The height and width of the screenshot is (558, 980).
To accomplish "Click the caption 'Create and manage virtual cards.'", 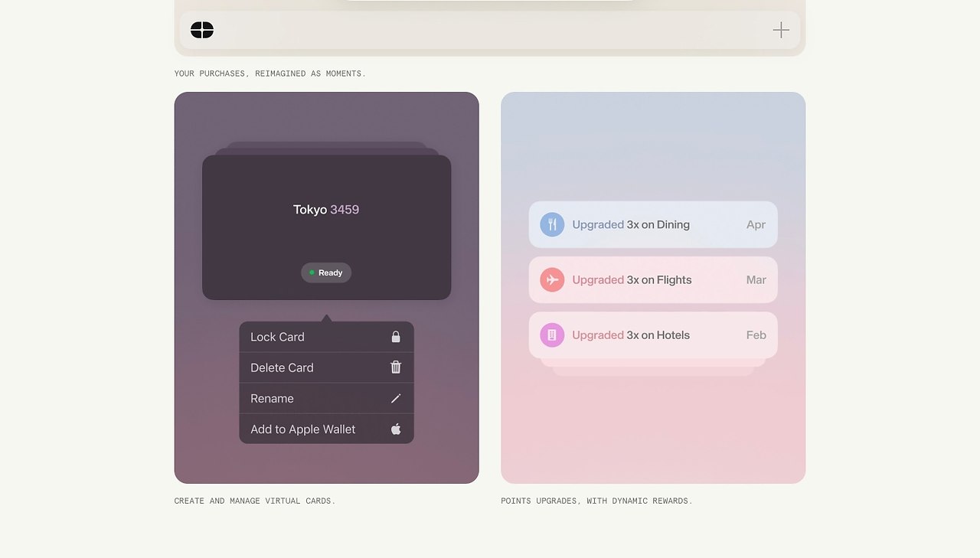I will (255, 501).
